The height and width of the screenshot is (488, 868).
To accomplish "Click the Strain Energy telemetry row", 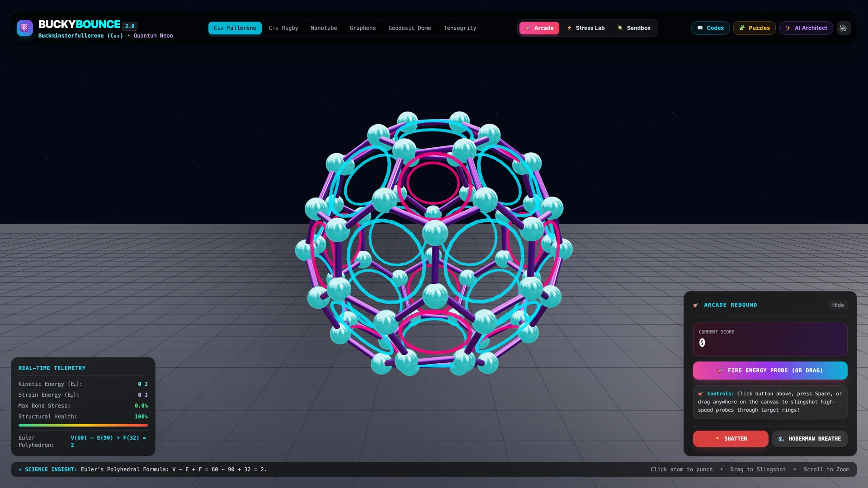I will [x=83, y=395].
